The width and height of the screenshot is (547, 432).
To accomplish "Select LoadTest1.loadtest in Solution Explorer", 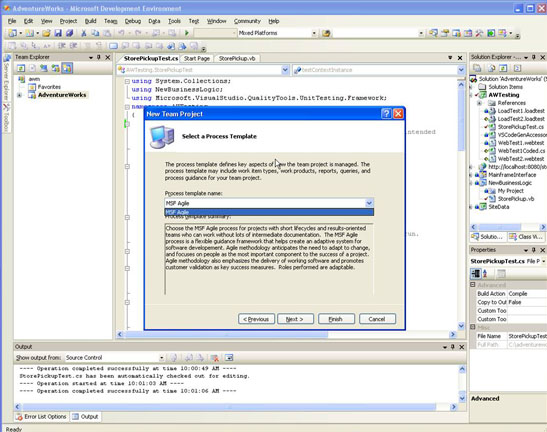I will tap(521, 111).
